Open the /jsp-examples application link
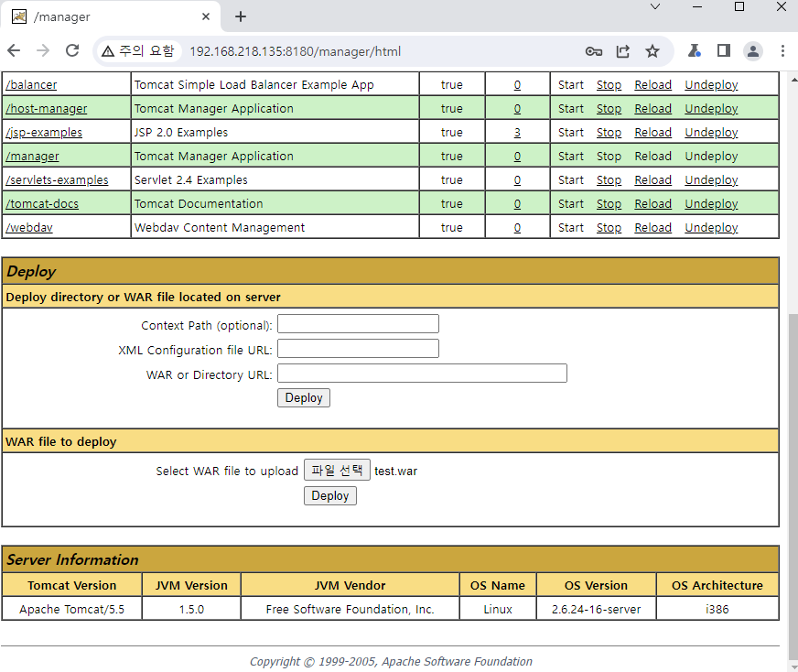The height and width of the screenshot is (672, 798). [x=44, y=133]
